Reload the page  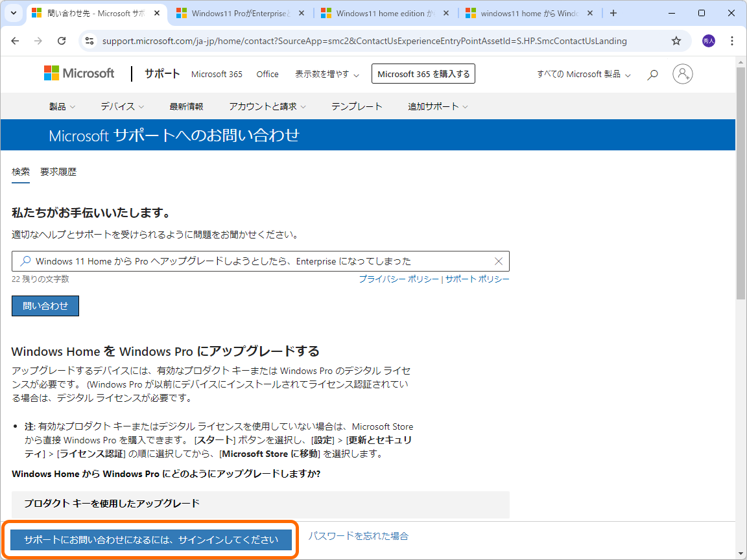(62, 40)
